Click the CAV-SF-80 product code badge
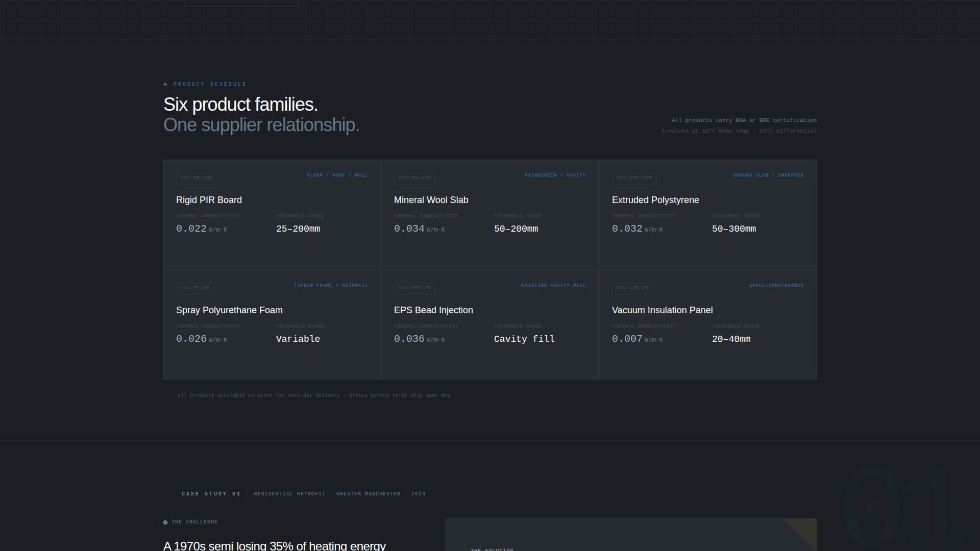 point(195,288)
